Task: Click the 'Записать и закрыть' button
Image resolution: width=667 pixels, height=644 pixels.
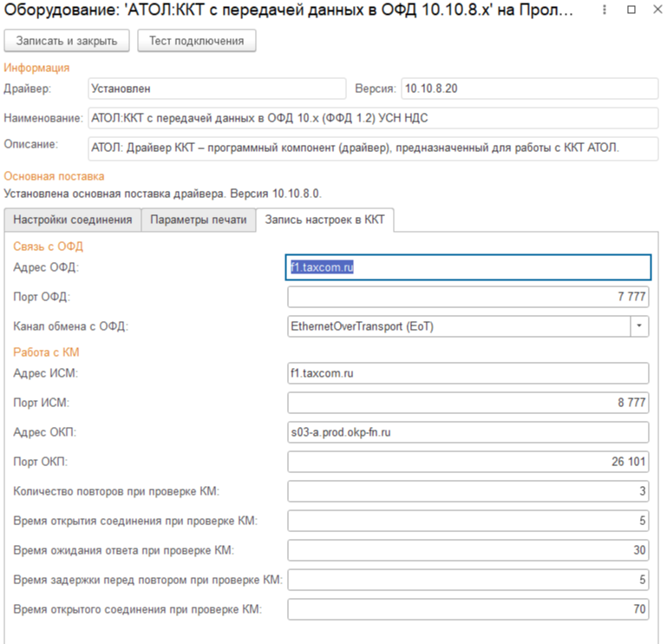Action: pyautogui.click(x=67, y=41)
